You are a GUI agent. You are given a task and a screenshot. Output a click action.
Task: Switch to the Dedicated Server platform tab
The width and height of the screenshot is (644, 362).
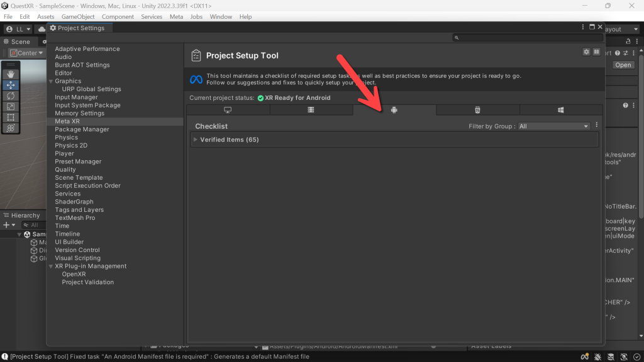311,110
